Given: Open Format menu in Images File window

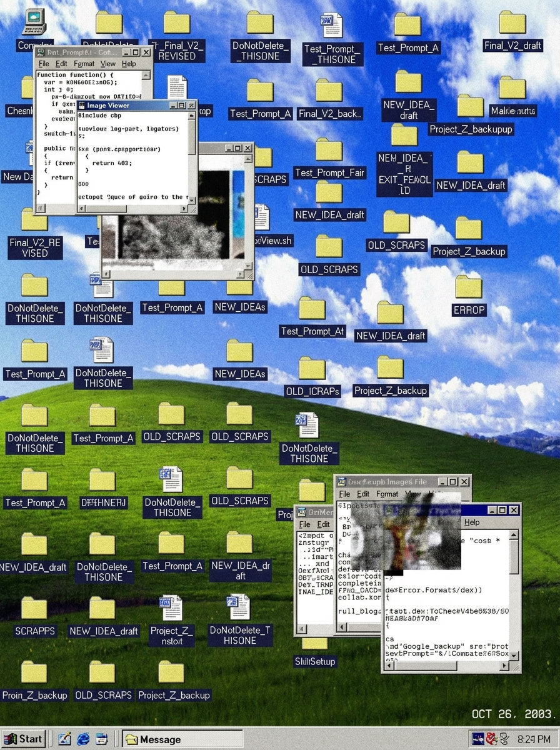Looking at the screenshot, I should pos(387,494).
